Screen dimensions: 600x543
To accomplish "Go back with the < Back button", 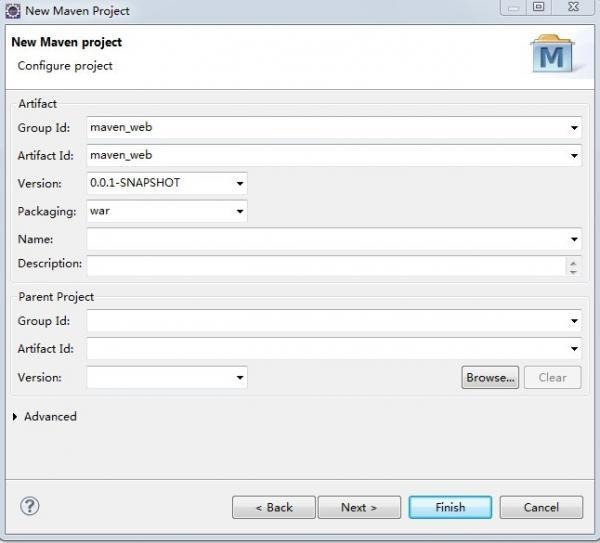I will point(274,507).
